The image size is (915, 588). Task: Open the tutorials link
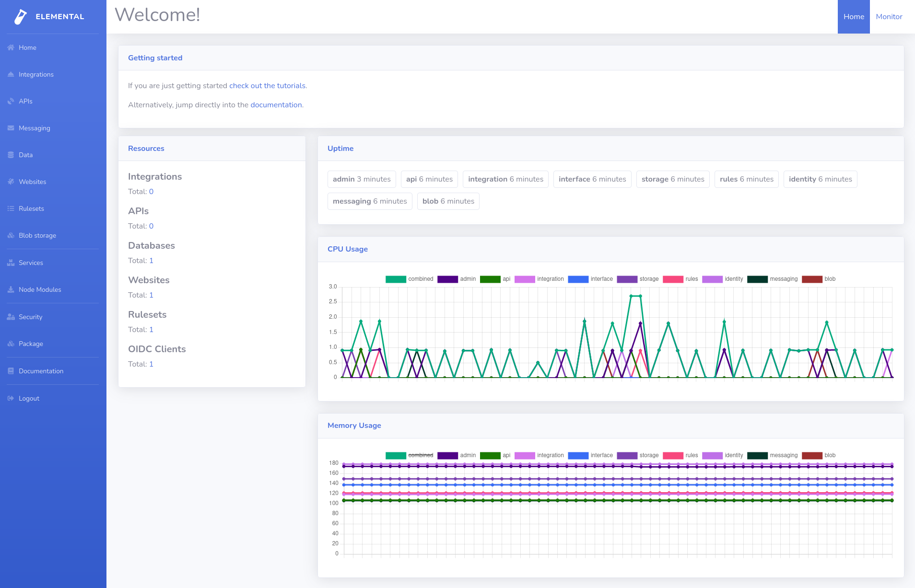[267, 85]
